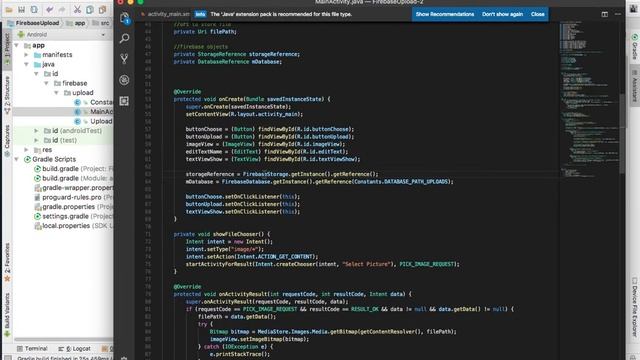Click app breadcrumb in navigation bar
Image resolution: width=640 pixels, height=360 pixels.
[x=76, y=23]
